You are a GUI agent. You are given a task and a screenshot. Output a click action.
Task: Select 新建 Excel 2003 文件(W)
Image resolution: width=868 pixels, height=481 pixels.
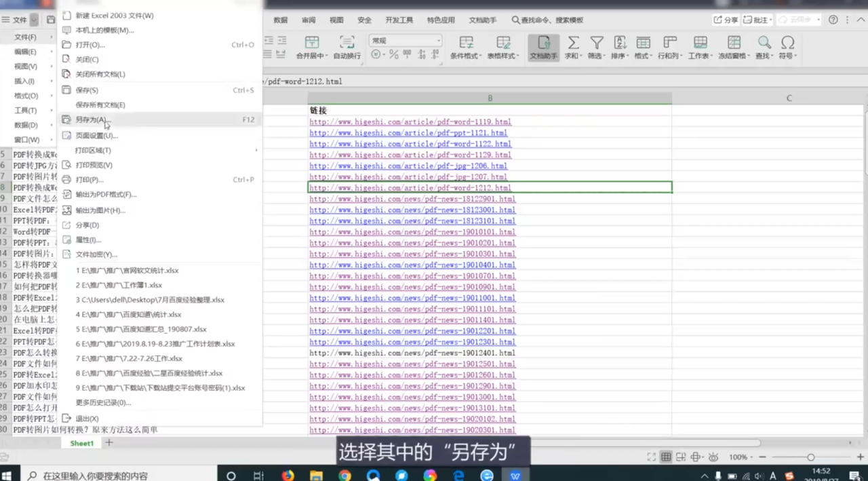pyautogui.click(x=159, y=16)
